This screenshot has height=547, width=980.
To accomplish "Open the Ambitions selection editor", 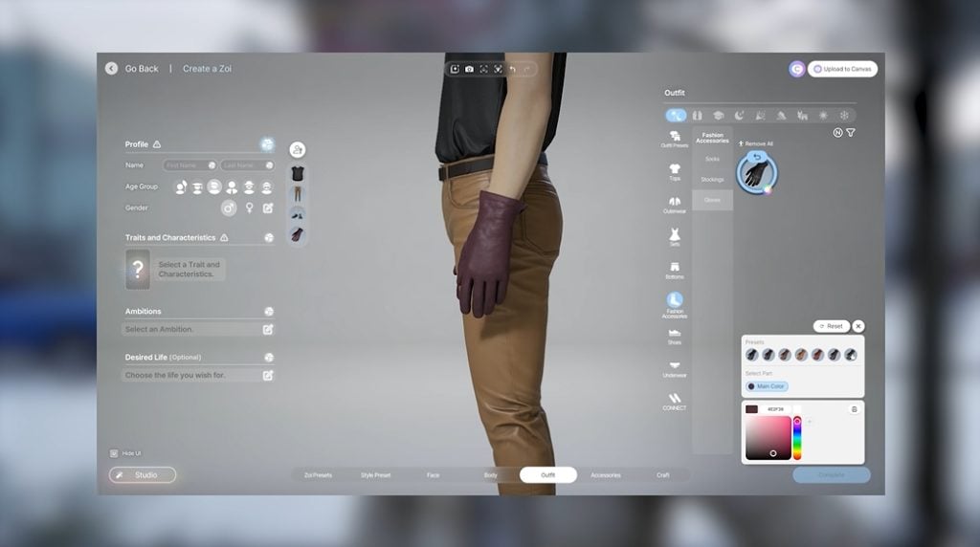I will click(x=268, y=329).
